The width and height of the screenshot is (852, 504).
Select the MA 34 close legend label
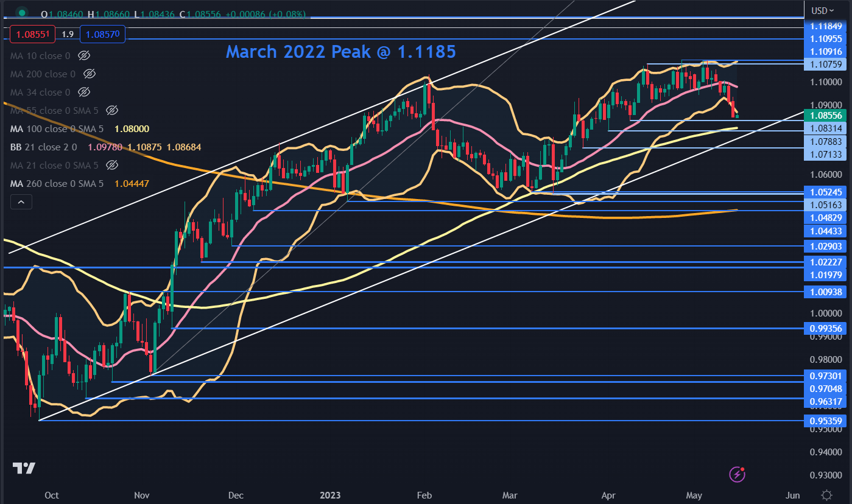tap(40, 92)
